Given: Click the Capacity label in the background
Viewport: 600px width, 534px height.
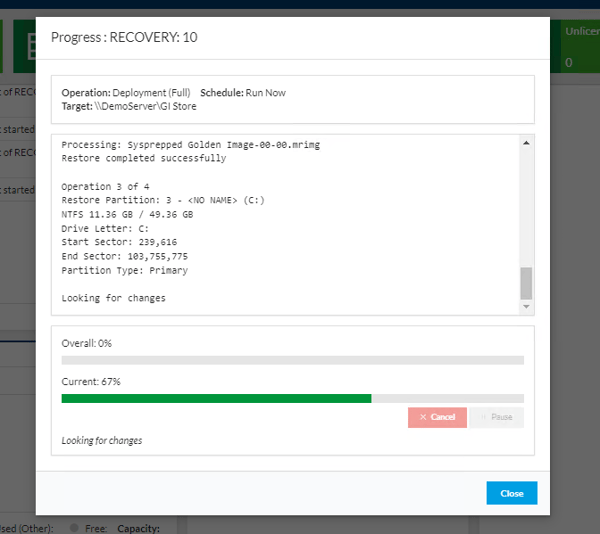Looking at the screenshot, I should (x=138, y=527).
